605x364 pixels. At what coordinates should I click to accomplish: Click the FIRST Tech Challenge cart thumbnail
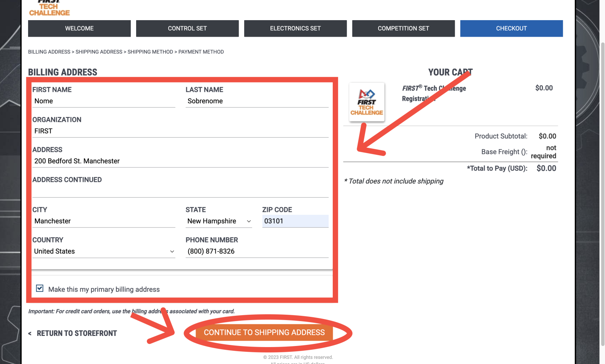[367, 102]
